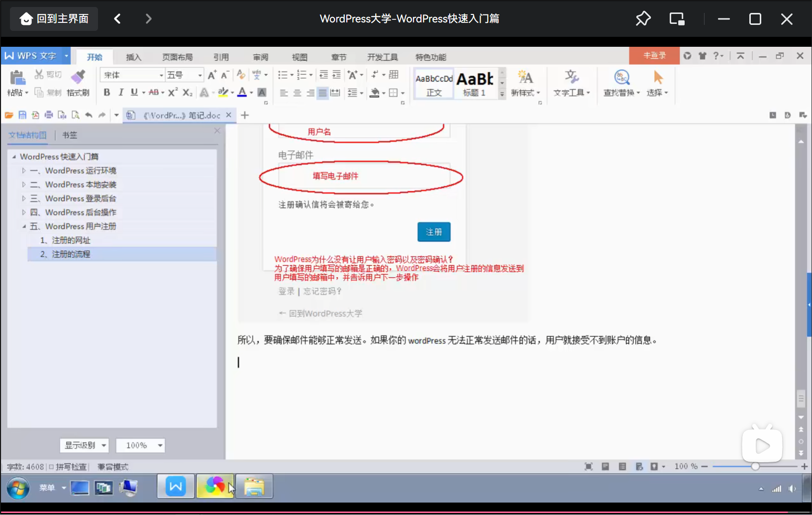Click the character shading A icon
This screenshot has width=812, height=515.
point(262,93)
